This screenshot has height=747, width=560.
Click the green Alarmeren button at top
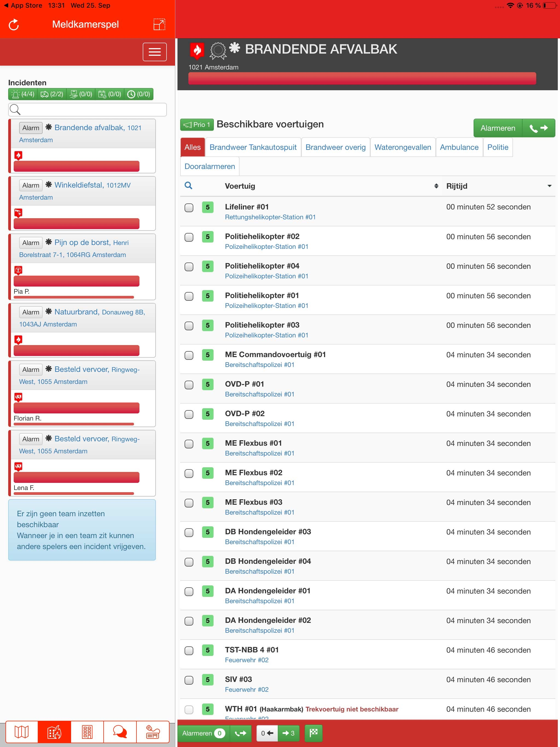pyautogui.click(x=497, y=128)
